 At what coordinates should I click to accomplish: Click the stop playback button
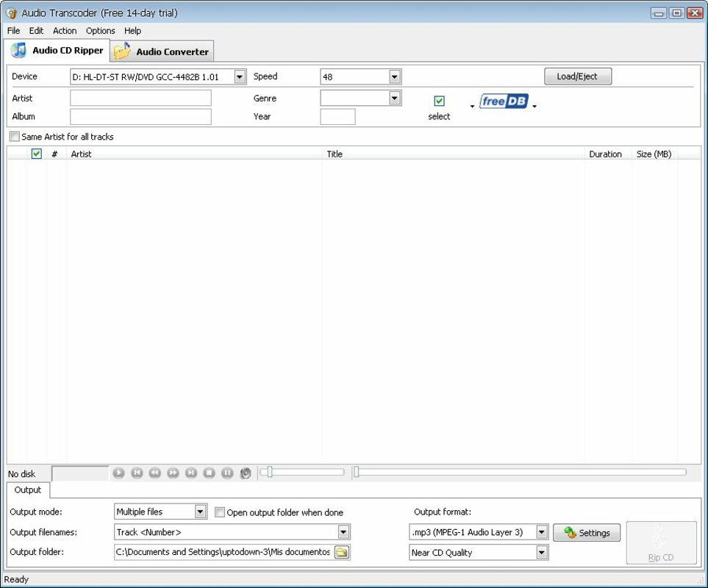(x=209, y=473)
